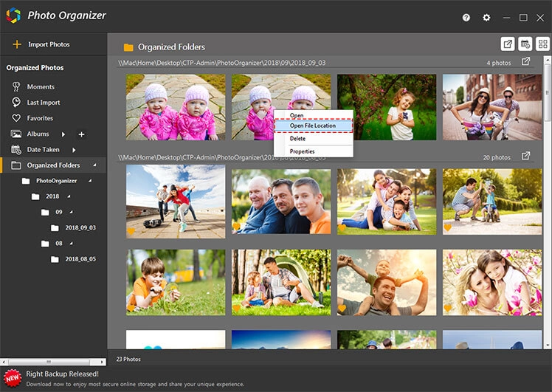The height and width of the screenshot is (392, 552).
Task: Click the calendar view icon in top toolbar
Action: 525,44
